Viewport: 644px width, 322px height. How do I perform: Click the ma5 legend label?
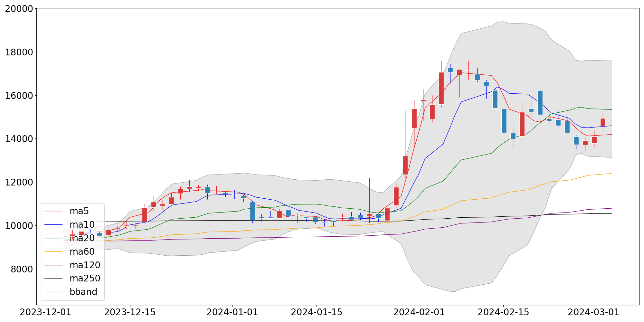(79, 211)
